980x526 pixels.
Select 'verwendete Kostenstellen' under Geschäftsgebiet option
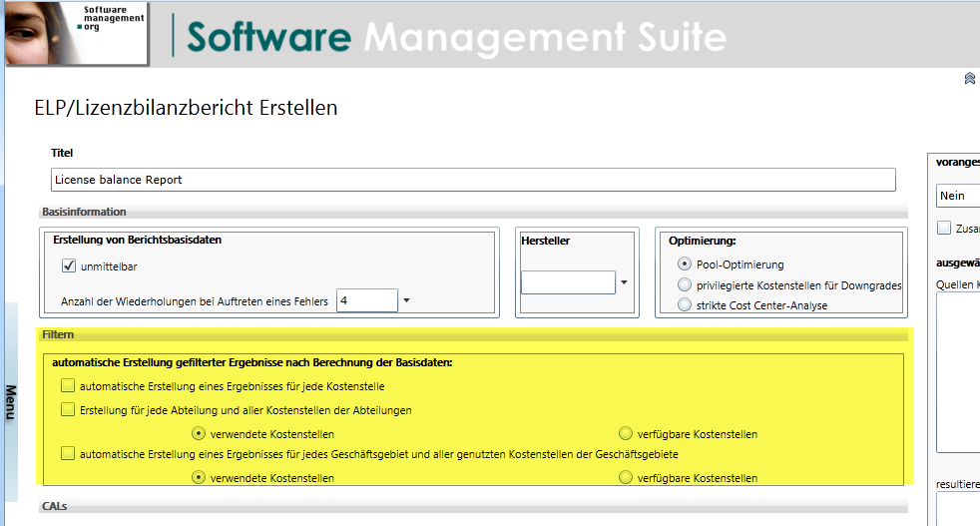[x=199, y=478]
